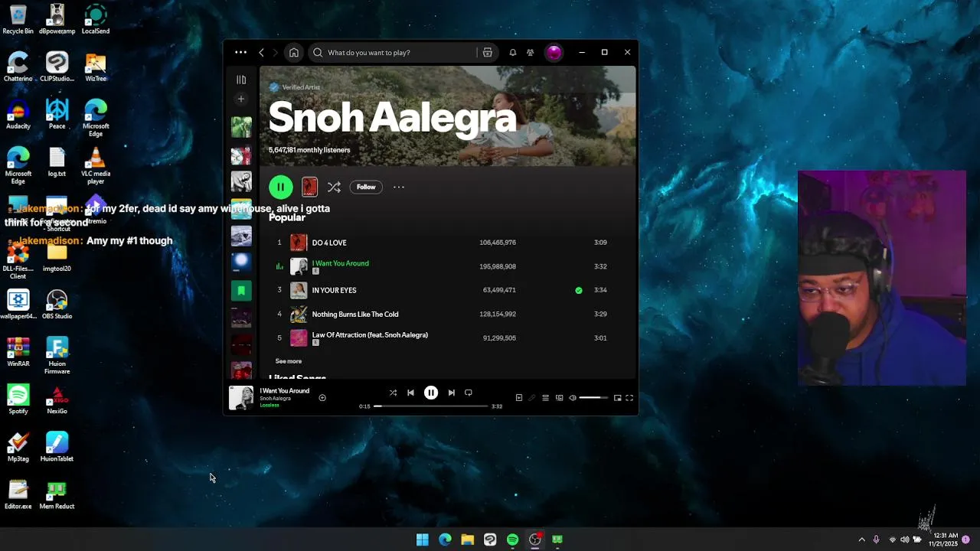This screenshot has width=980, height=551.
Task: Go back in Spotify navigation
Action: 261,53
